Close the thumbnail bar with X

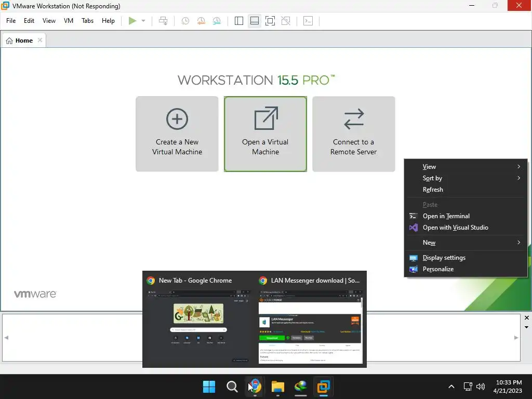click(527, 318)
